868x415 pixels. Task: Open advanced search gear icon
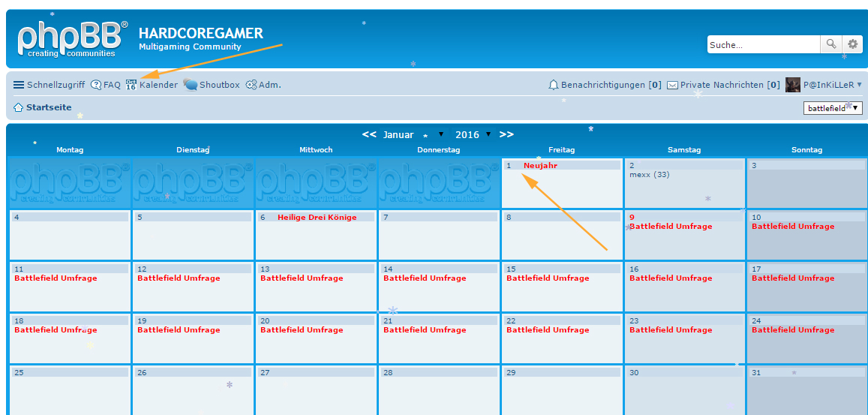(852, 44)
